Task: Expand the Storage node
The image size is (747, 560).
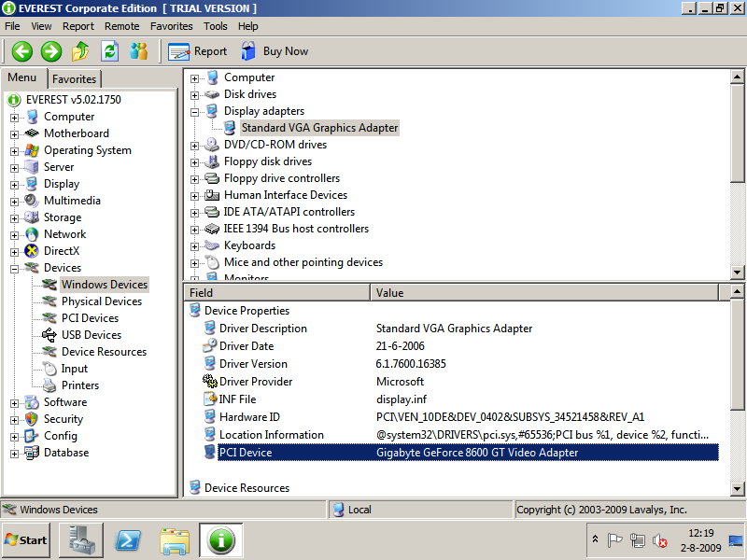Action: (x=14, y=218)
